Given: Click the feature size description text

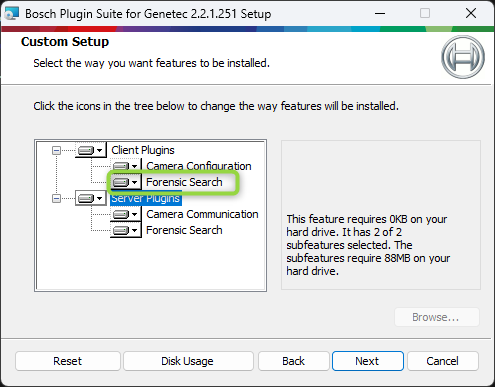Looking at the screenshot, I should click(368, 245).
